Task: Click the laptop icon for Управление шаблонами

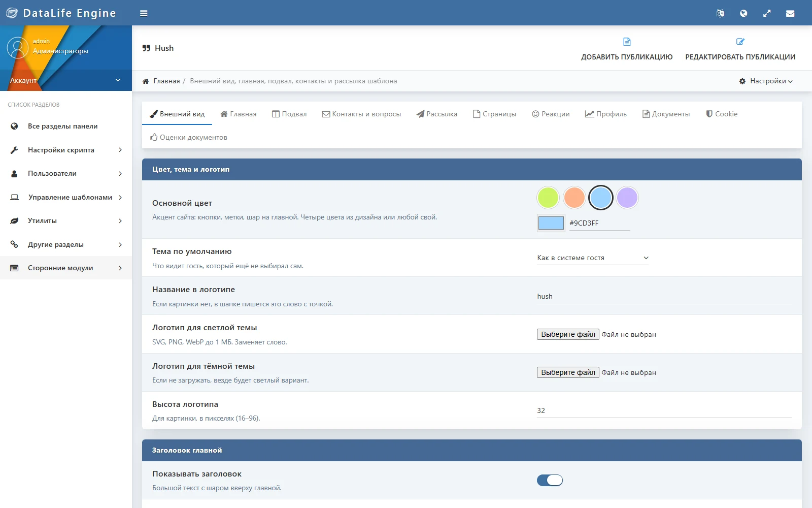Action: pos(15,197)
